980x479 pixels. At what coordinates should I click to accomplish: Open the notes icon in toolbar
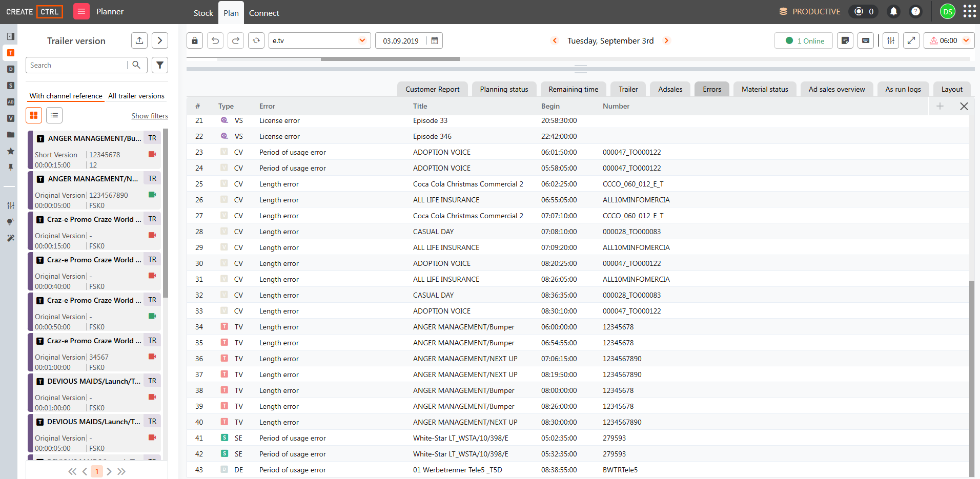click(845, 40)
